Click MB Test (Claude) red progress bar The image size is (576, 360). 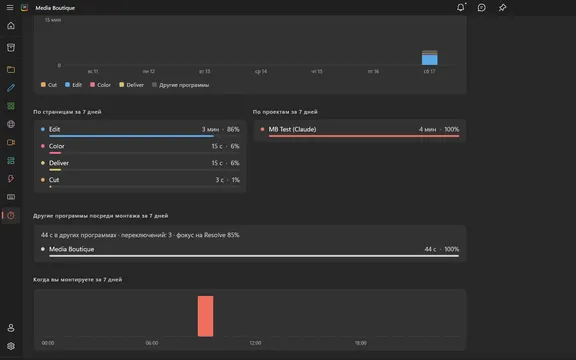364,136
